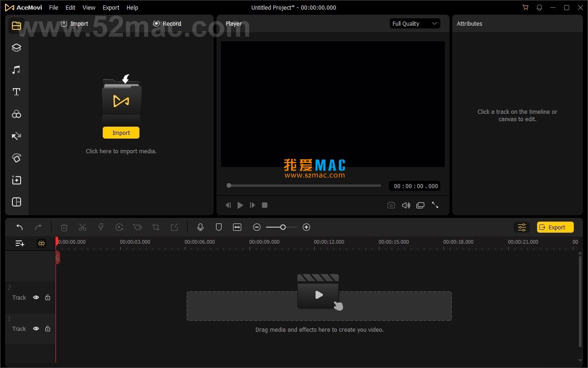
Task: Open the Media folder panel in sidebar
Action: tap(17, 26)
